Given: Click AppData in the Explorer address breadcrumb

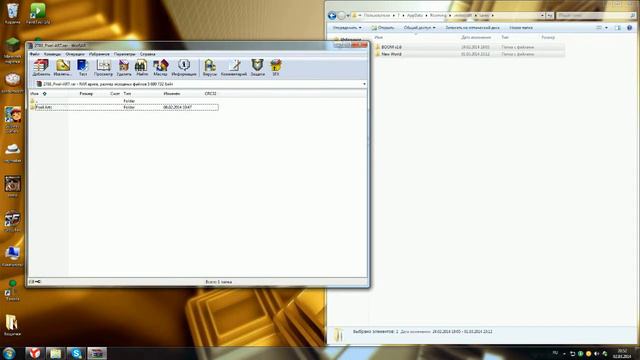Looking at the screenshot, I should pos(415,16).
